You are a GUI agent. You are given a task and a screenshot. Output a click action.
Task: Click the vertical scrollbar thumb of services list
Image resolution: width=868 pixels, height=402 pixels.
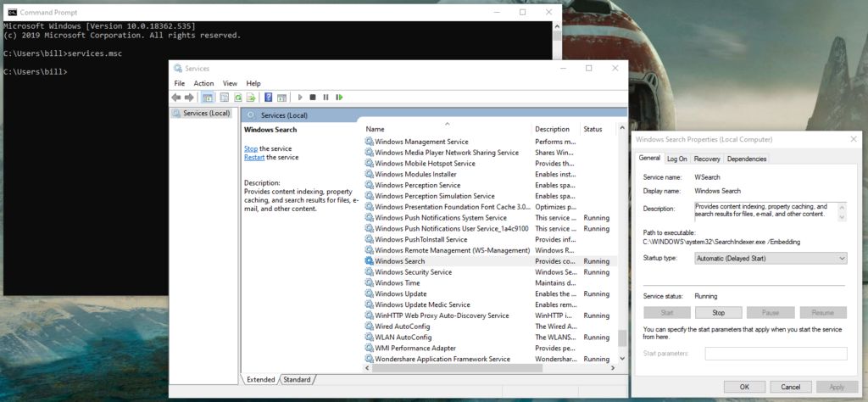pos(622,338)
